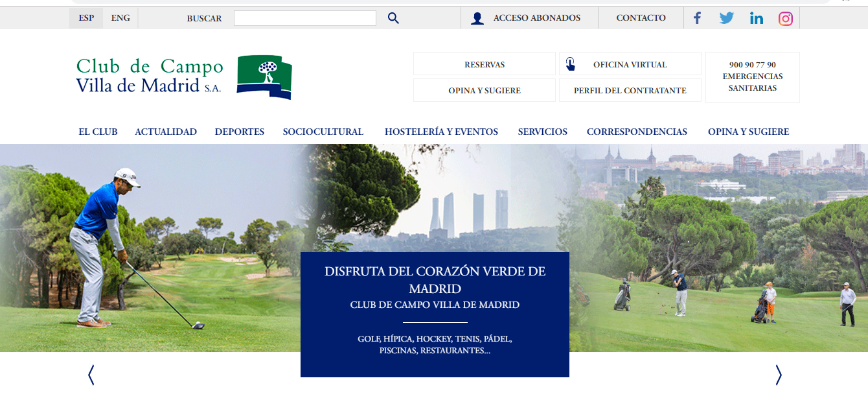Screen dimensions: 868x411
Task: Click the 'Golf, hípica, hockey' banner text
Action: coord(435,345)
